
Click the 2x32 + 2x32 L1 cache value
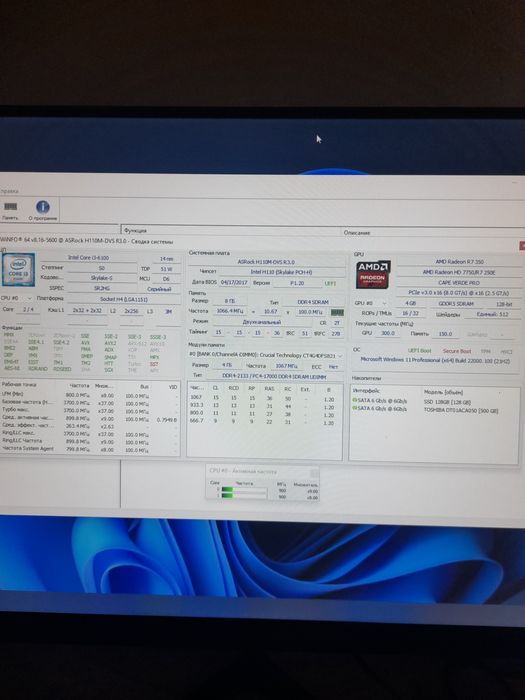[x=87, y=311]
